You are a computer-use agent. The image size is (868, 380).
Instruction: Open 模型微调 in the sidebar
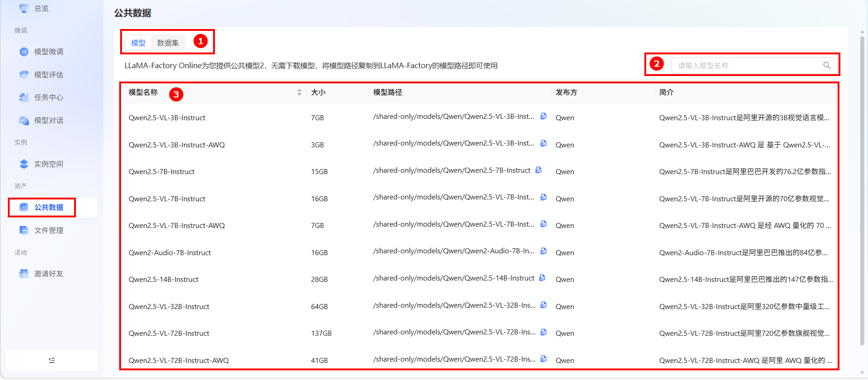pos(48,52)
